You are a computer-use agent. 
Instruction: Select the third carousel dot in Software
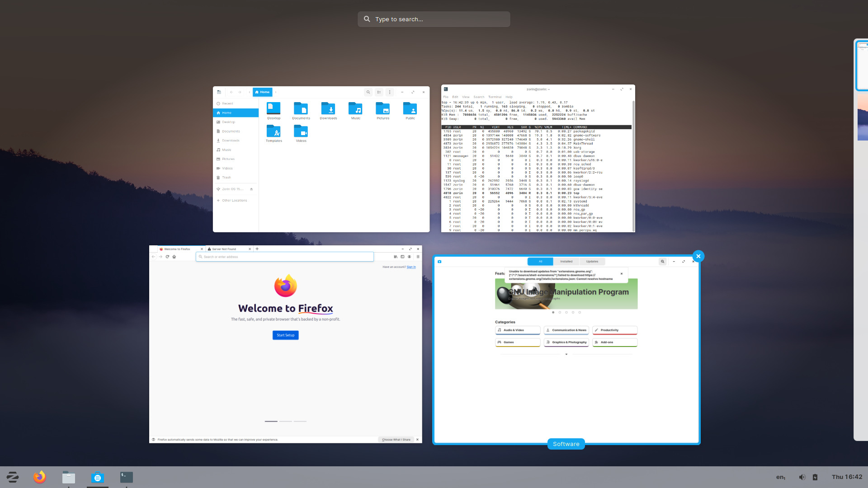tap(566, 312)
